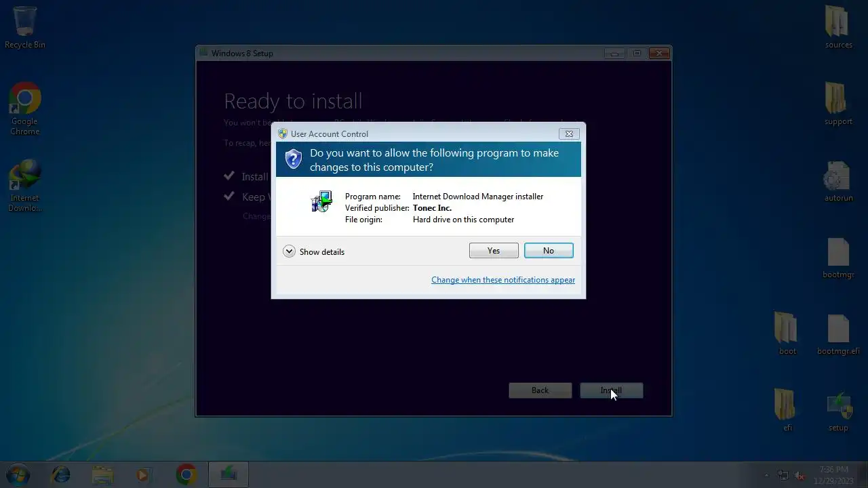868x488 pixels.
Task: Click Yes in User Account Control
Action: click(494, 251)
